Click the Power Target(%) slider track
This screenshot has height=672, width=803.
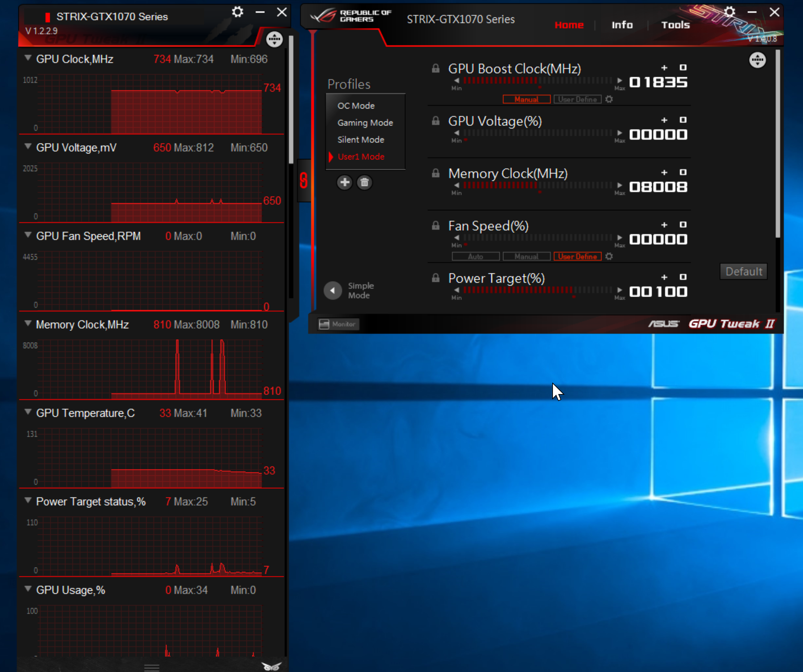click(537, 290)
